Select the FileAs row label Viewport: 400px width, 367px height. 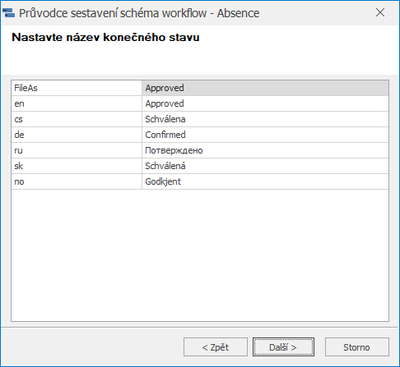pos(77,88)
